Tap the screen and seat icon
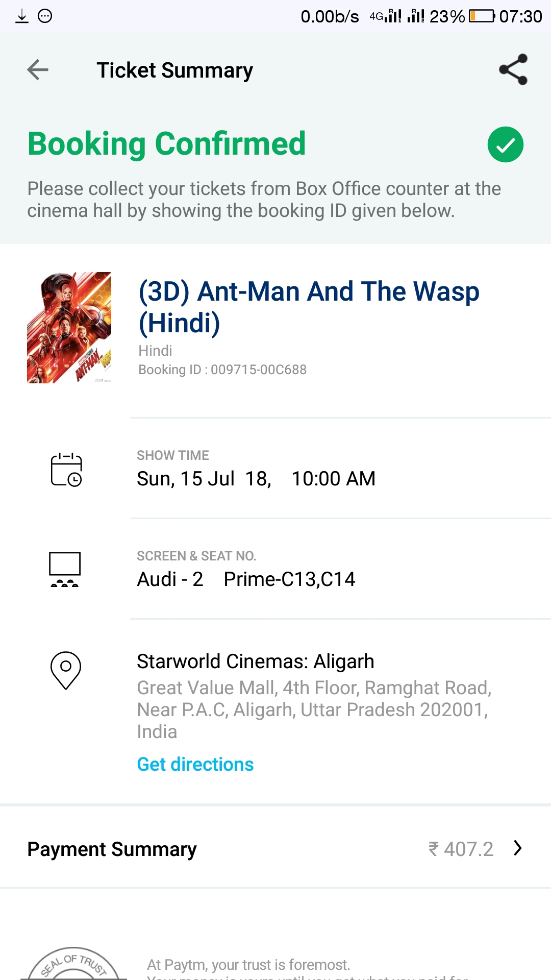The height and width of the screenshot is (980, 551). pyautogui.click(x=65, y=570)
